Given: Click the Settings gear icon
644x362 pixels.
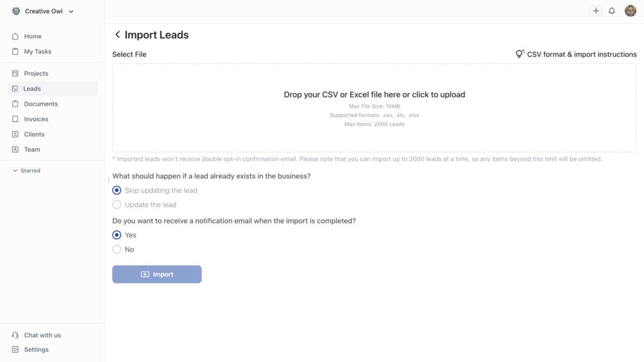Looking at the screenshot, I should click(x=16, y=349).
